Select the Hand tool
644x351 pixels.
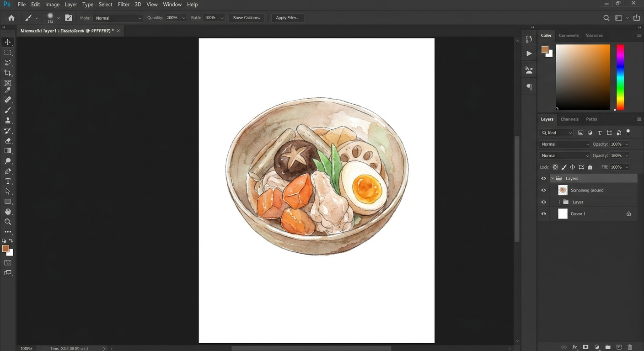click(x=8, y=212)
